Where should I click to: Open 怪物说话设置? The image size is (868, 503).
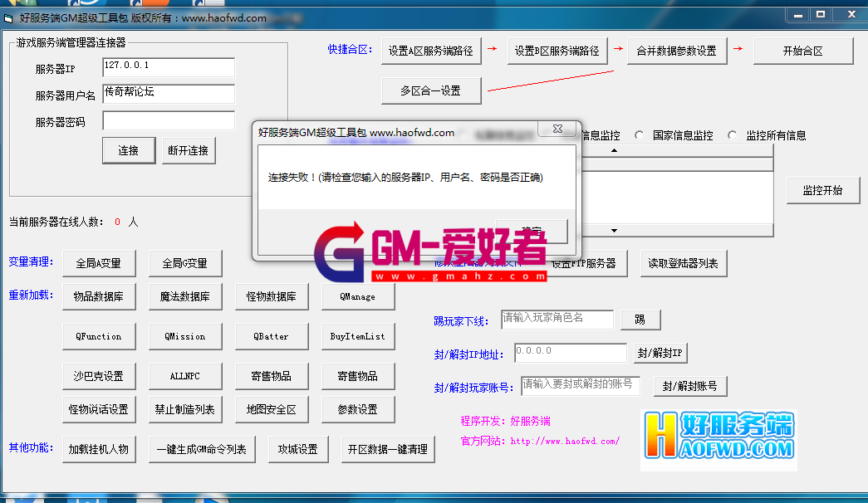click(99, 409)
